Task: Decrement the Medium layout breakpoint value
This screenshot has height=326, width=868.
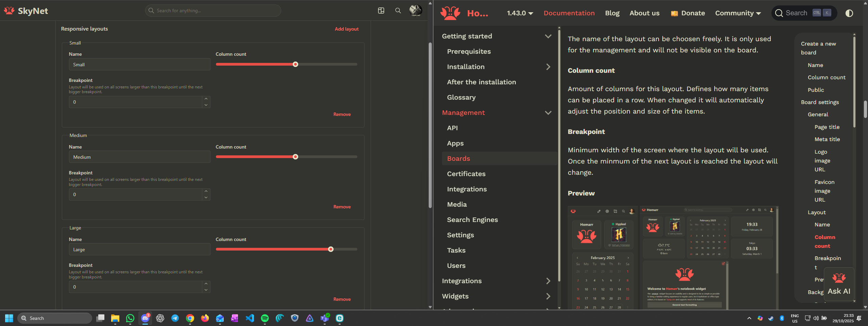Action: [206, 198]
